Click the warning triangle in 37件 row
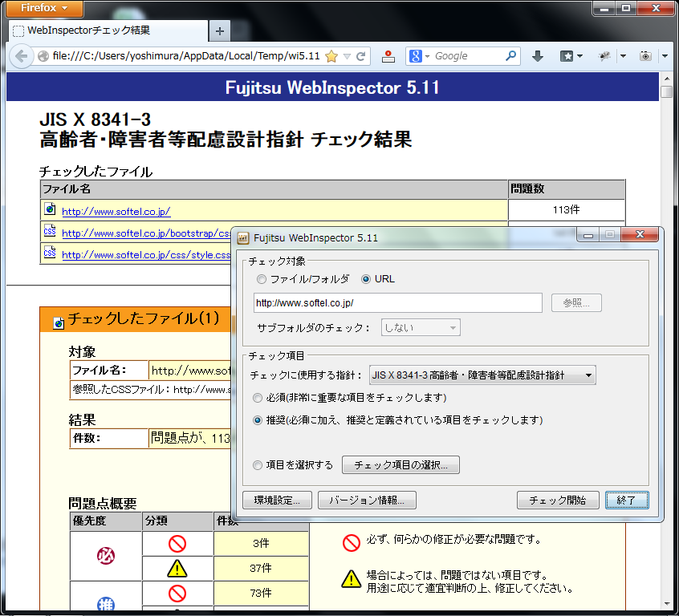Viewport: 679px width, 616px height. pyautogui.click(x=177, y=569)
